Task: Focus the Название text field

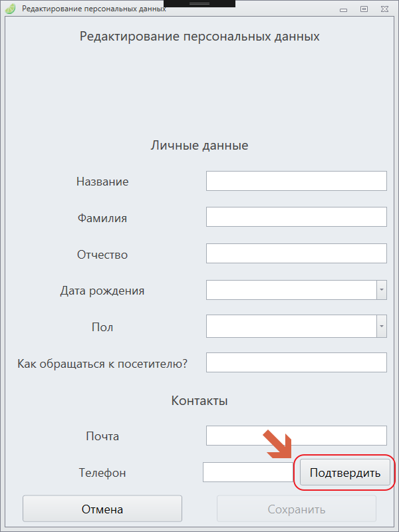Action: coord(297,181)
